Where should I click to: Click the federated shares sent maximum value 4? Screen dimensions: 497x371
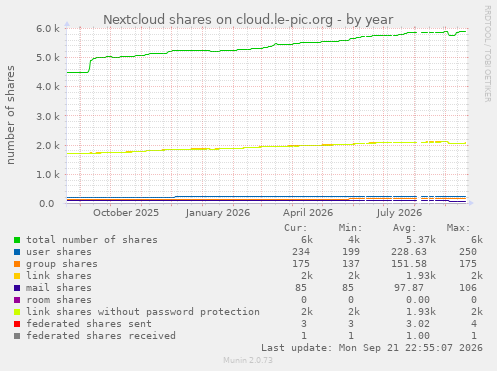coord(474,324)
